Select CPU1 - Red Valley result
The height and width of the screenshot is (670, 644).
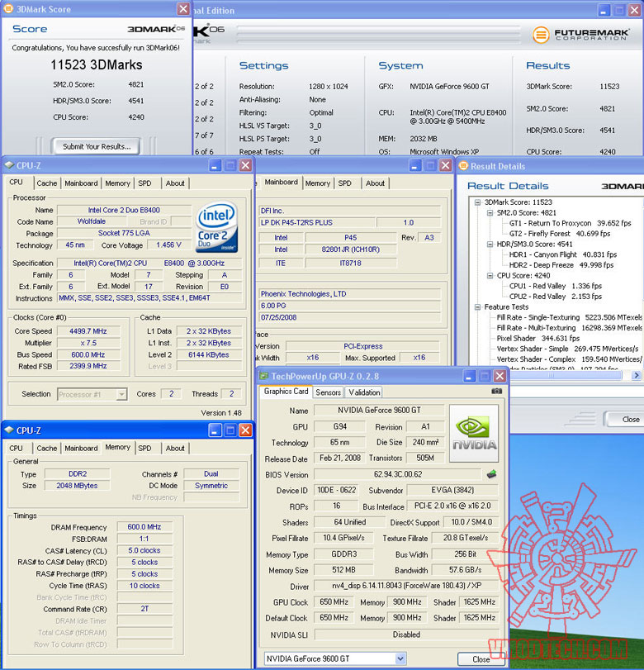coord(555,286)
